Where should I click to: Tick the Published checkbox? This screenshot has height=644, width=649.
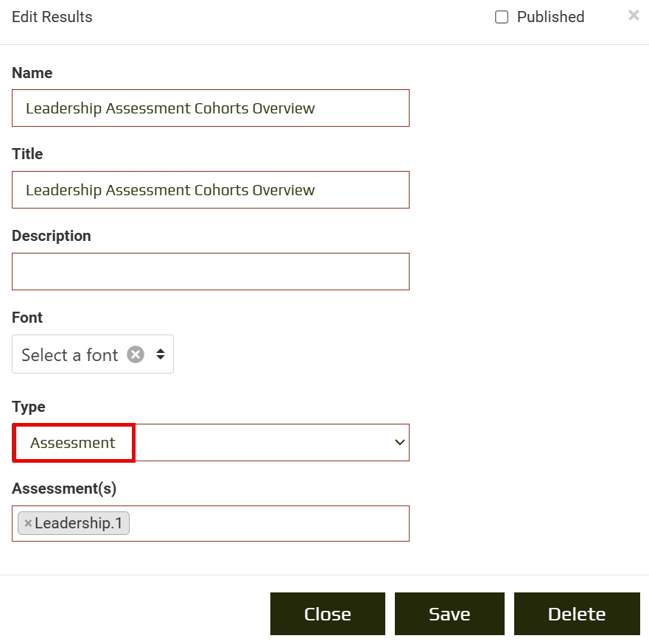coord(502,18)
